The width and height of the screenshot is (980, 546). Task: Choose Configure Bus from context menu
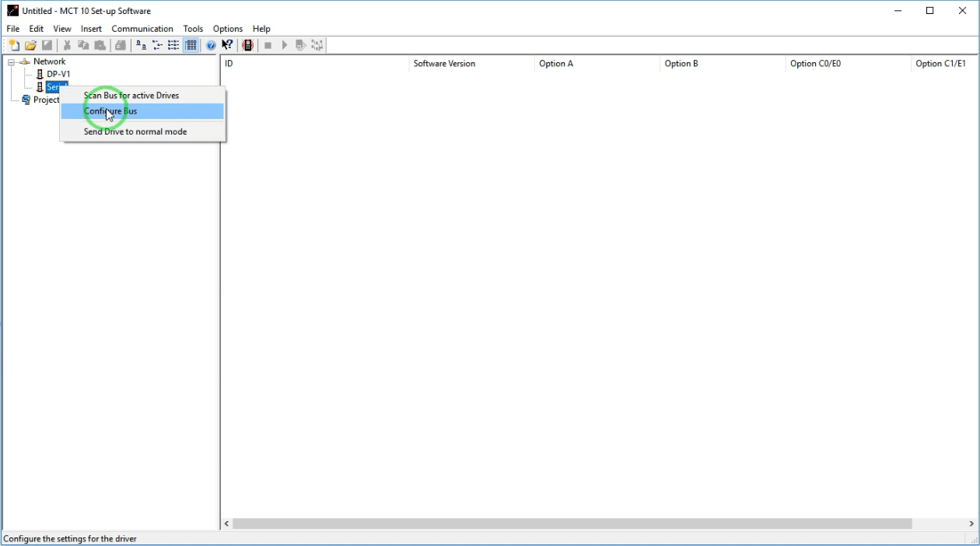pyautogui.click(x=110, y=112)
